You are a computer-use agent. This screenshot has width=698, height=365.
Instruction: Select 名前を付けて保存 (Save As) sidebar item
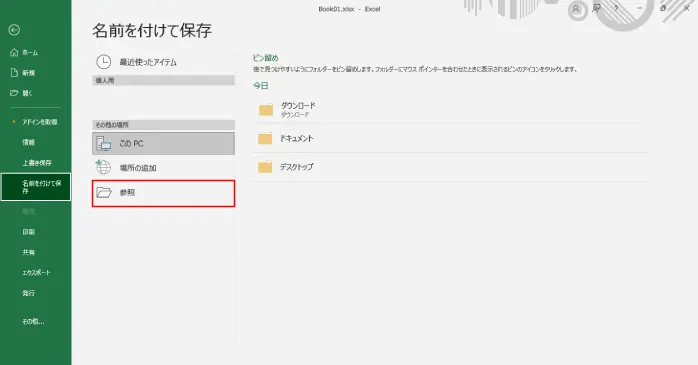[x=36, y=187]
